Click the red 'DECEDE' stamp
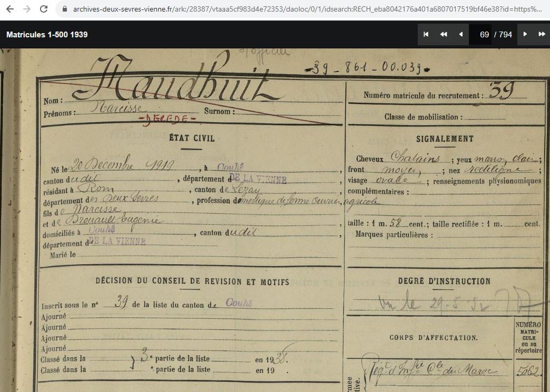The width and height of the screenshot is (550, 392). coord(168,119)
